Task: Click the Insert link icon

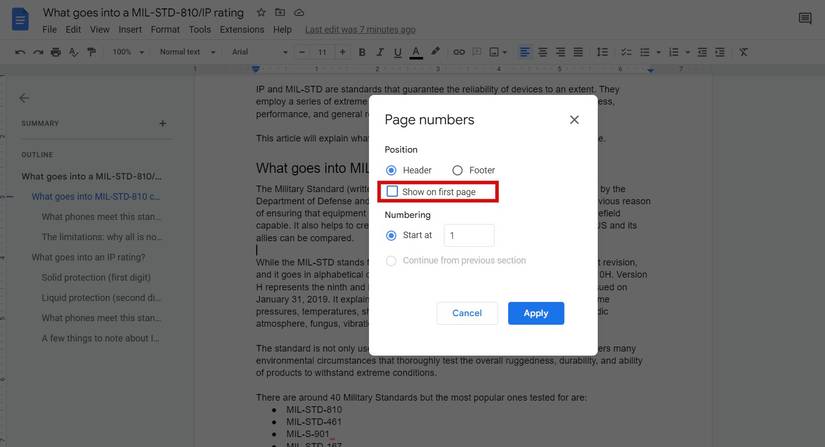Action: click(x=459, y=52)
